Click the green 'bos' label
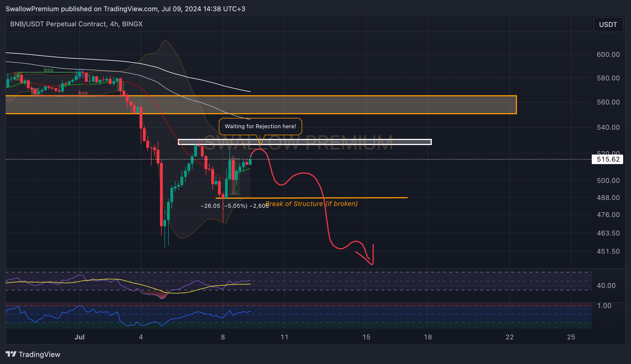The width and height of the screenshot is (631, 364). pyautogui.click(x=49, y=70)
